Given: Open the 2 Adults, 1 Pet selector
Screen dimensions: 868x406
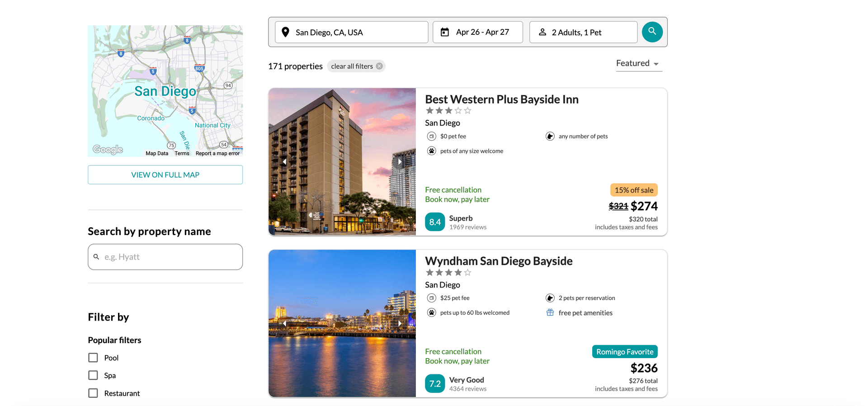Looking at the screenshot, I should point(583,32).
